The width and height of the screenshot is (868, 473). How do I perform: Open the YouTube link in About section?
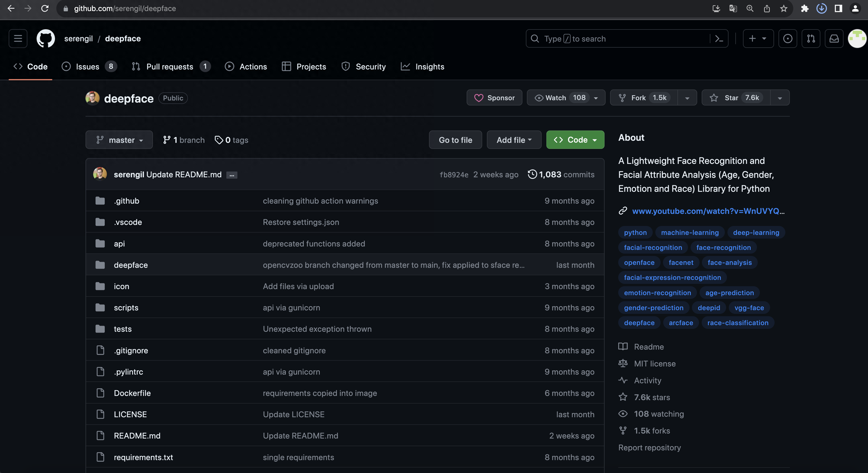pyautogui.click(x=708, y=211)
